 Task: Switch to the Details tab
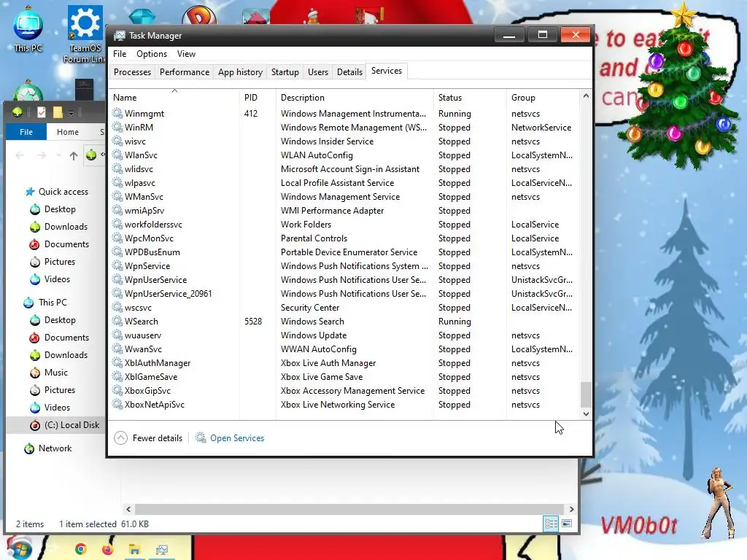pyautogui.click(x=349, y=72)
